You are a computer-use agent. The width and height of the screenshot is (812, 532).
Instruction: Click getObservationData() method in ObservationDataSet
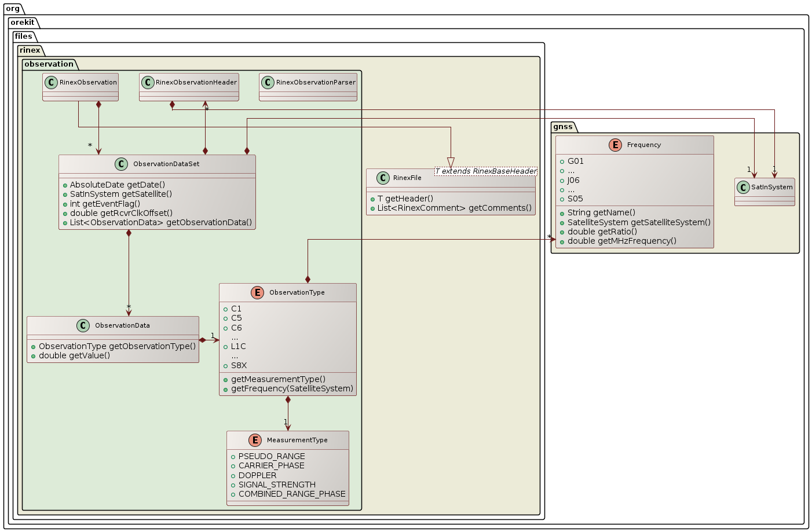[x=161, y=222]
